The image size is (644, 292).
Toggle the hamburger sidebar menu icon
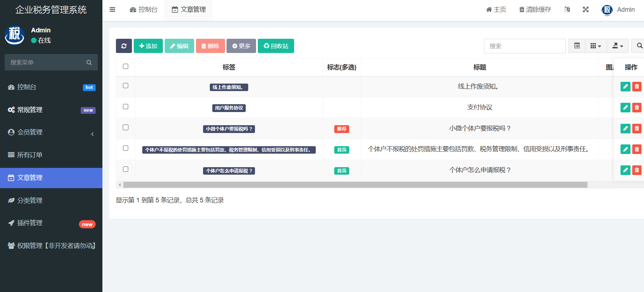pyautogui.click(x=112, y=10)
